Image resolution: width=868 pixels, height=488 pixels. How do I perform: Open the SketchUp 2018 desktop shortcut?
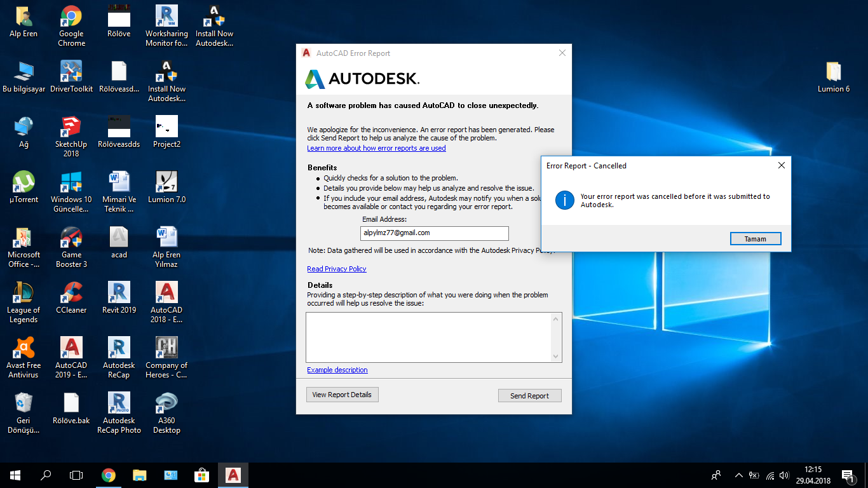pyautogui.click(x=71, y=137)
